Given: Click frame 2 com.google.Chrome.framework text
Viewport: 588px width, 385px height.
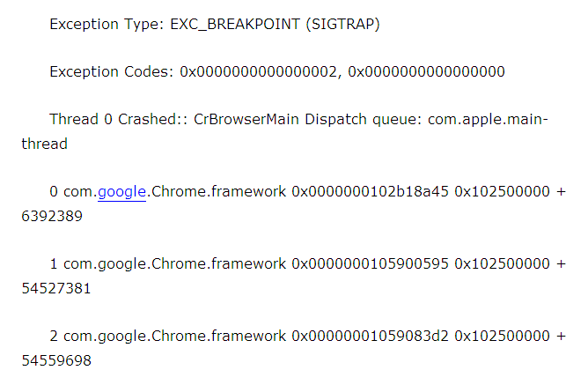Looking at the screenshot, I should 174,336.
